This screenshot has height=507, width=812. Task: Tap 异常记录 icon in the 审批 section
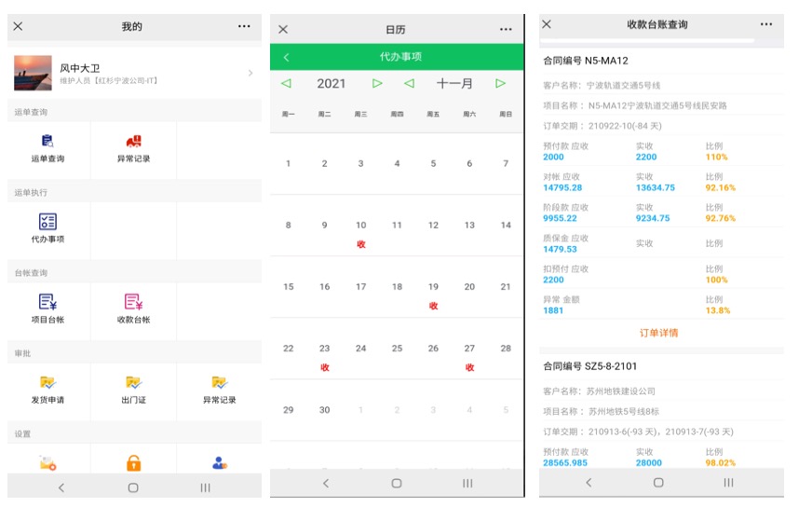pos(219,383)
